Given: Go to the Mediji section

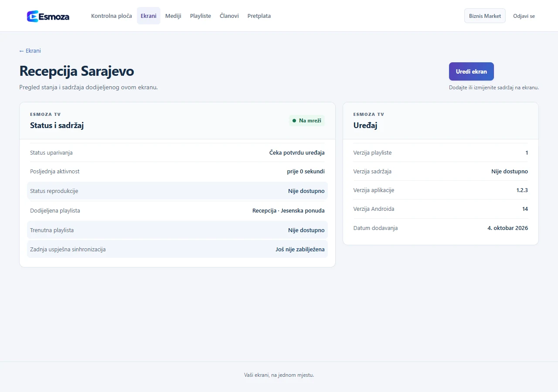Looking at the screenshot, I should tap(173, 16).
